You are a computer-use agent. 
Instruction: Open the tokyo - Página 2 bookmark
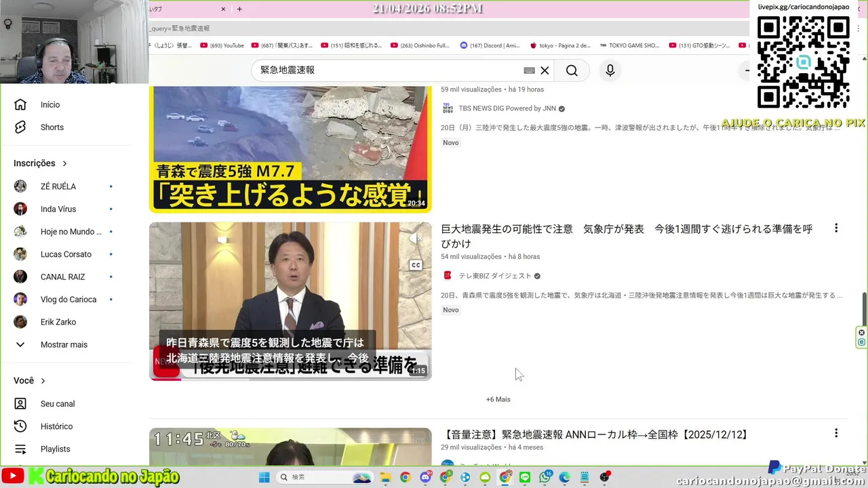(560, 45)
